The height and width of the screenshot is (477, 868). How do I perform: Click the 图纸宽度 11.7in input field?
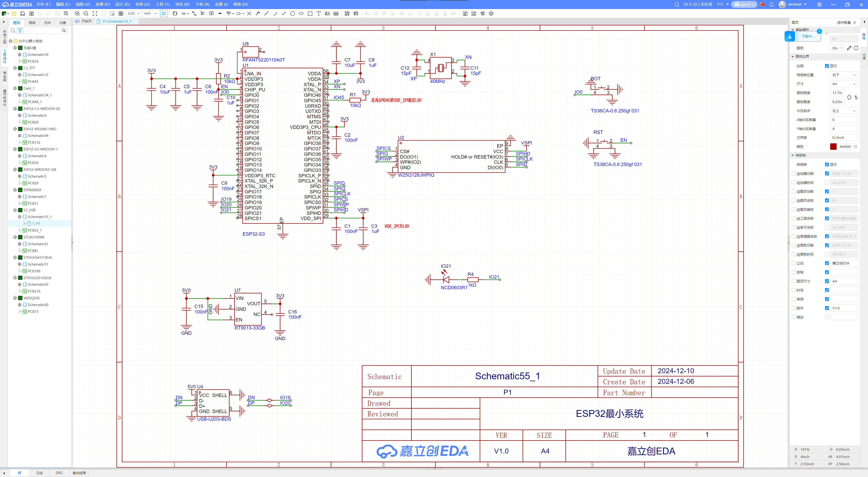837,93
